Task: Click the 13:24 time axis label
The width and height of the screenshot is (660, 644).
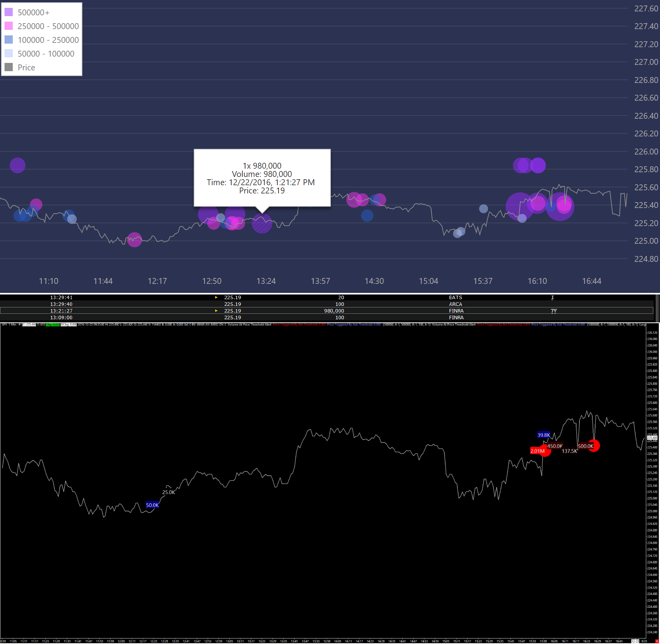Action: tap(266, 281)
